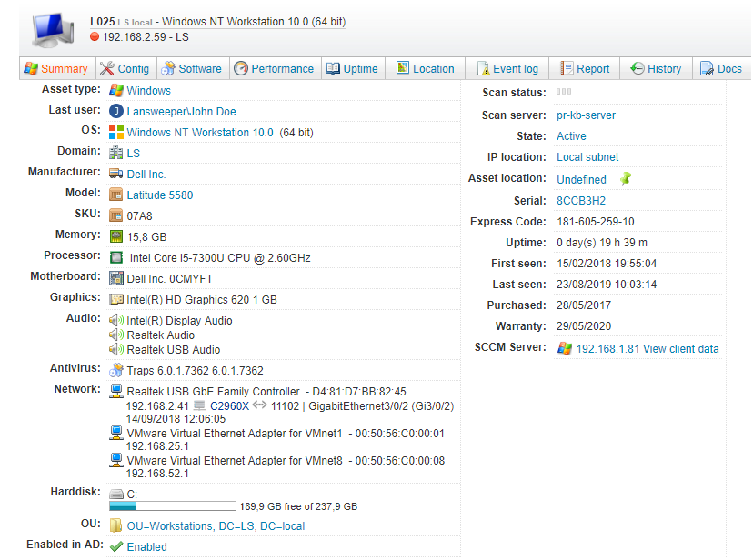Click the network icon beside Realtek USB GbE
The image size is (753, 560).
tap(116, 391)
